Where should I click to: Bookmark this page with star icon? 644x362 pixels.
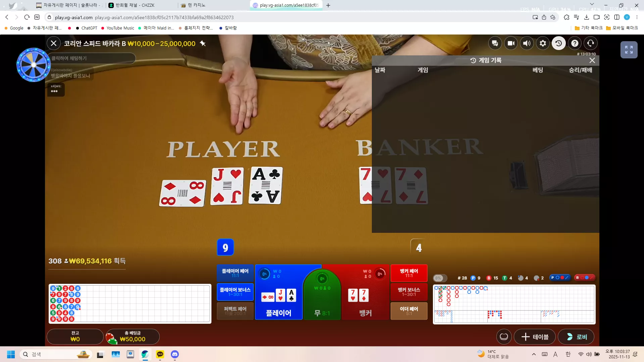coord(553,17)
